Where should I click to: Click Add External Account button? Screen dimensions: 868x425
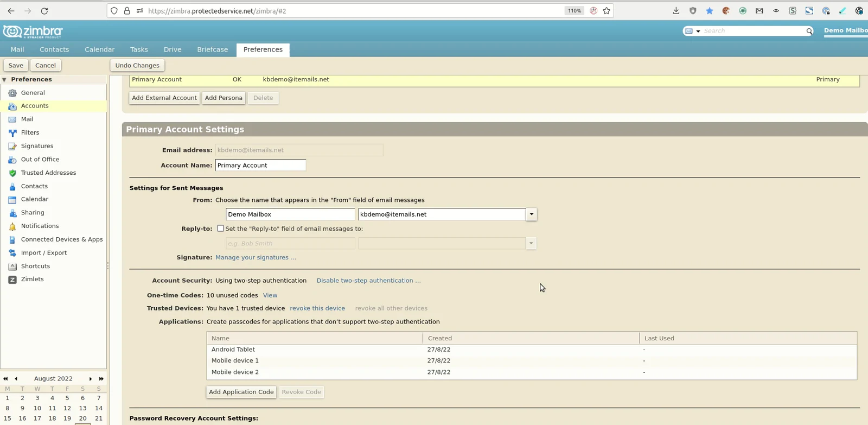164,98
